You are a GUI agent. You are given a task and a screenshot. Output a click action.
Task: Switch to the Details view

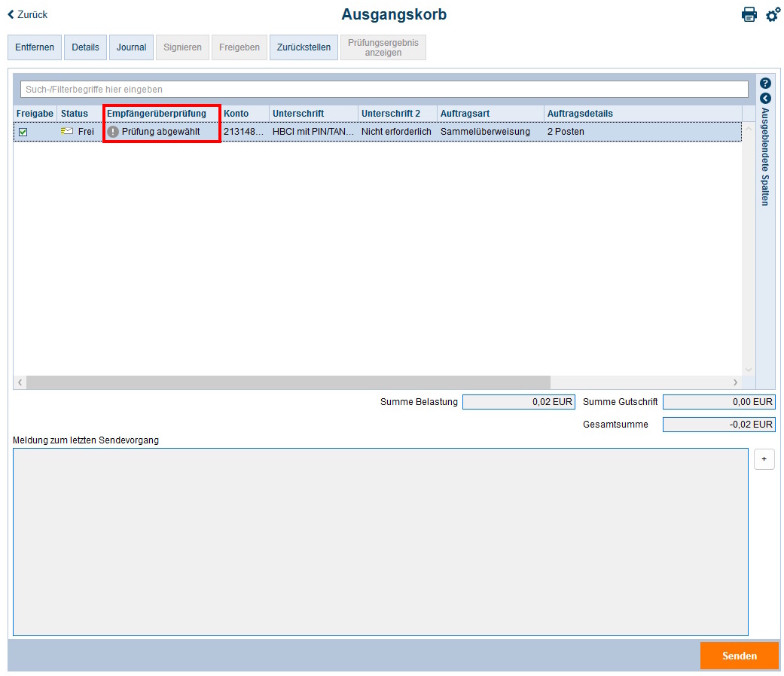85,47
